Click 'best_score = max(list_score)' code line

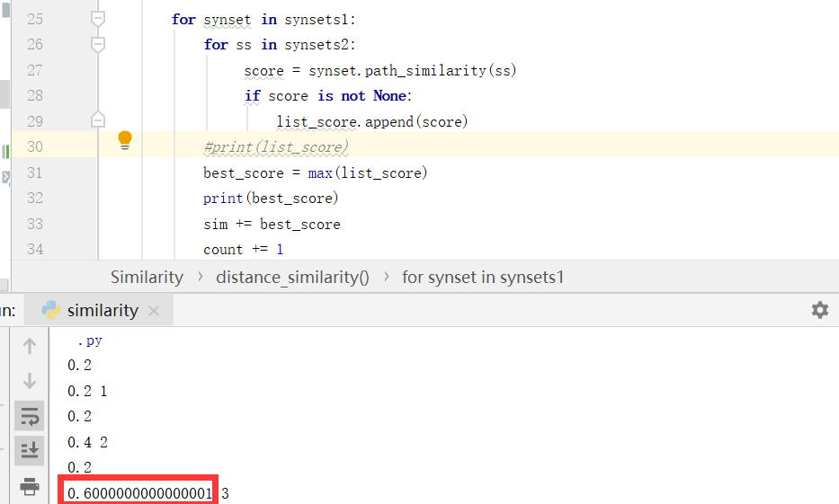(315, 172)
